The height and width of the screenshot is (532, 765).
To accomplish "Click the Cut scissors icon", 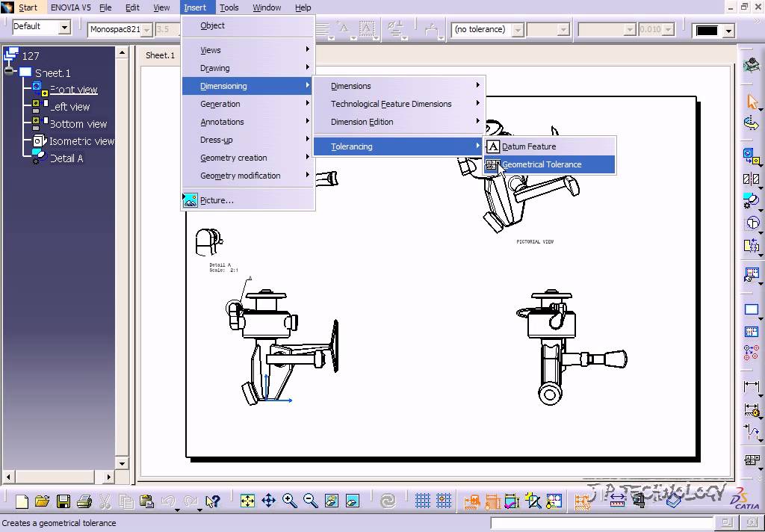I will [105, 501].
